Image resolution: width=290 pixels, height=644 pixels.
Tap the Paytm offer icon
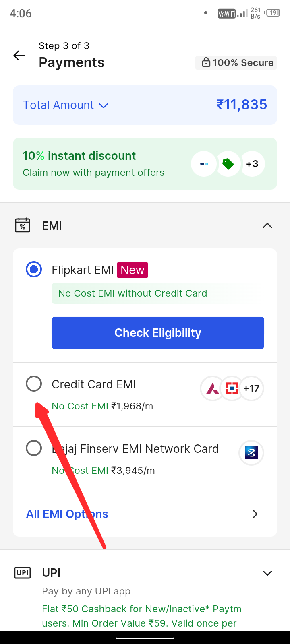[204, 164]
